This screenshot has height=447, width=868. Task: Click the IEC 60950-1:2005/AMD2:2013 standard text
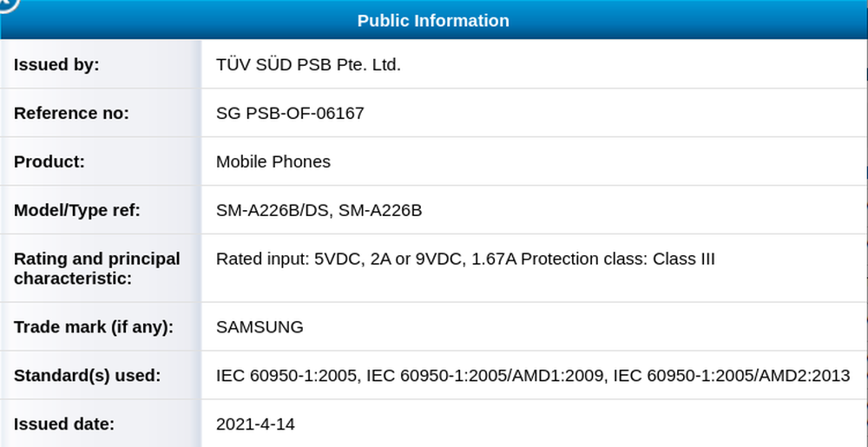tap(732, 376)
